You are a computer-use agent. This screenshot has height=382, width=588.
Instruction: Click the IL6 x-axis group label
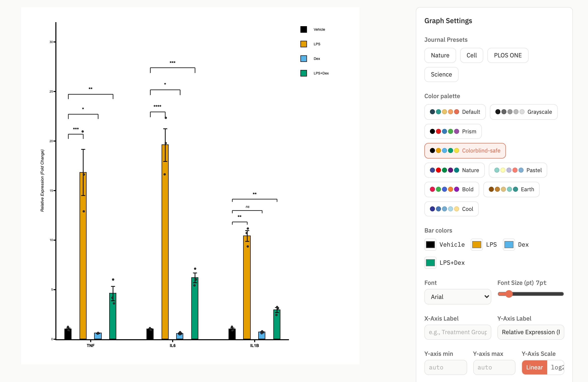172,346
